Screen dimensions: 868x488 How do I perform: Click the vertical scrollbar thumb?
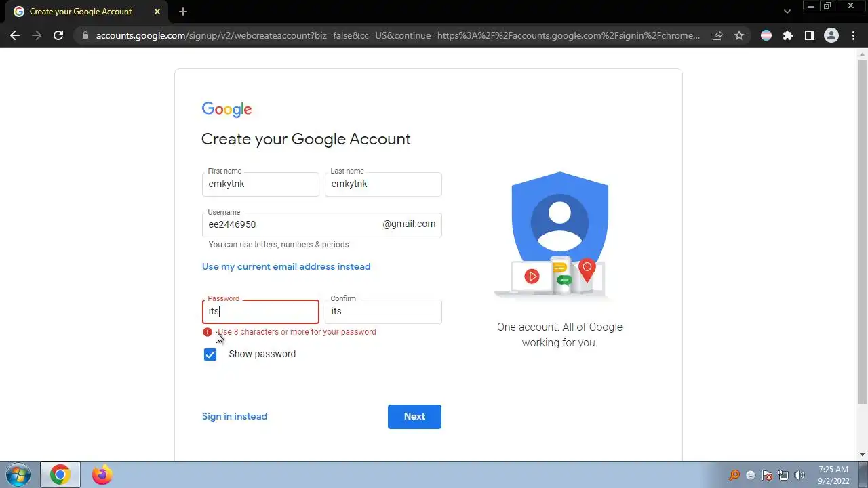(x=862, y=230)
